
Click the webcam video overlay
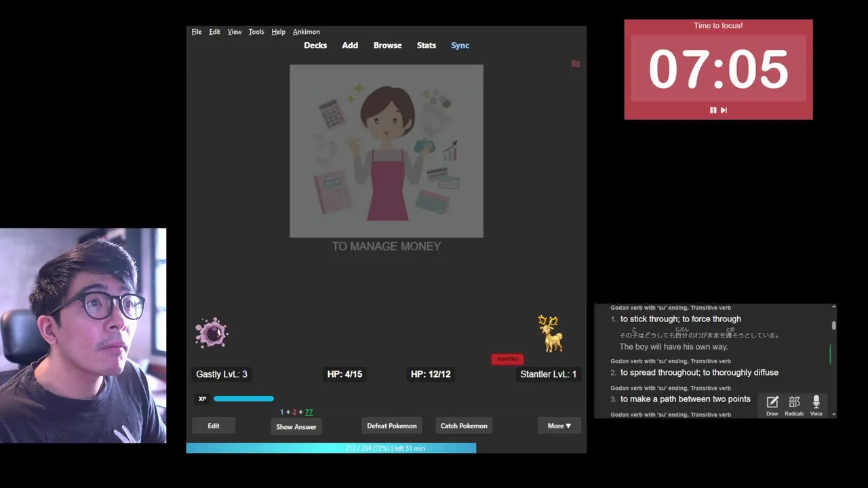[x=83, y=335]
